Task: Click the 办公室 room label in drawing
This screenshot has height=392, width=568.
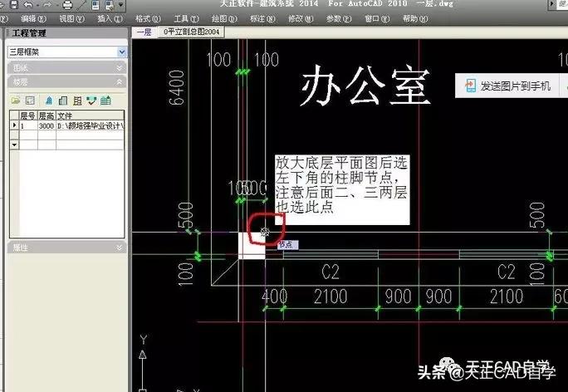Action: (365, 86)
